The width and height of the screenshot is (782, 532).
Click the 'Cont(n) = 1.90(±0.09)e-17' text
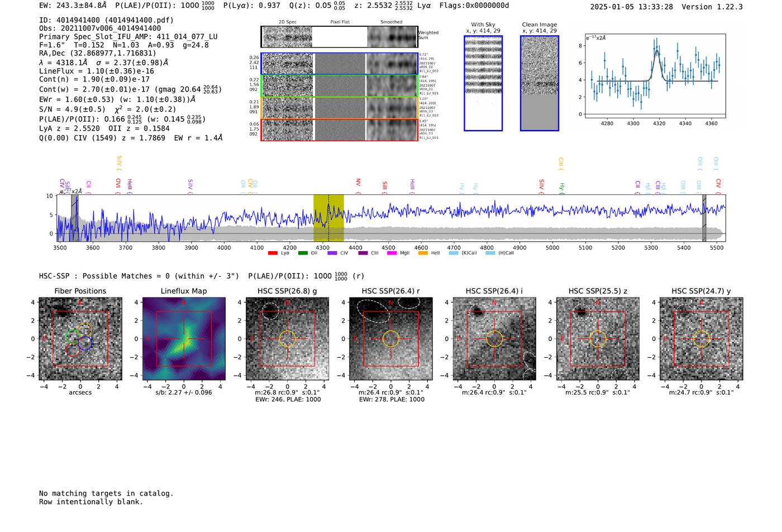94,79
